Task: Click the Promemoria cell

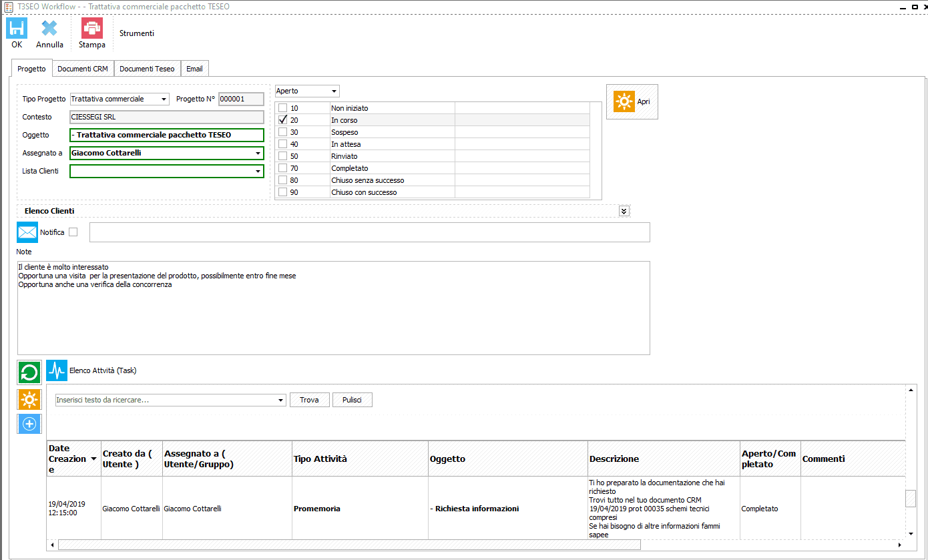Action: coord(360,509)
